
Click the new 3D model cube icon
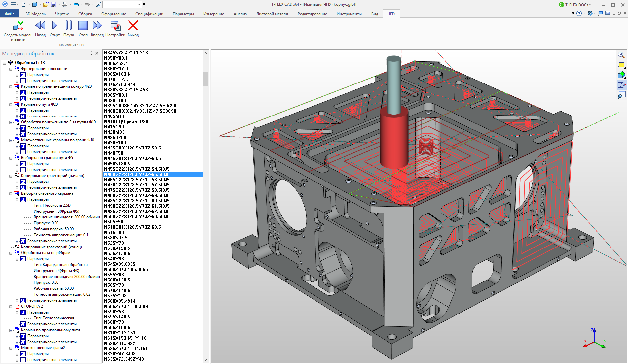tap(35, 4)
